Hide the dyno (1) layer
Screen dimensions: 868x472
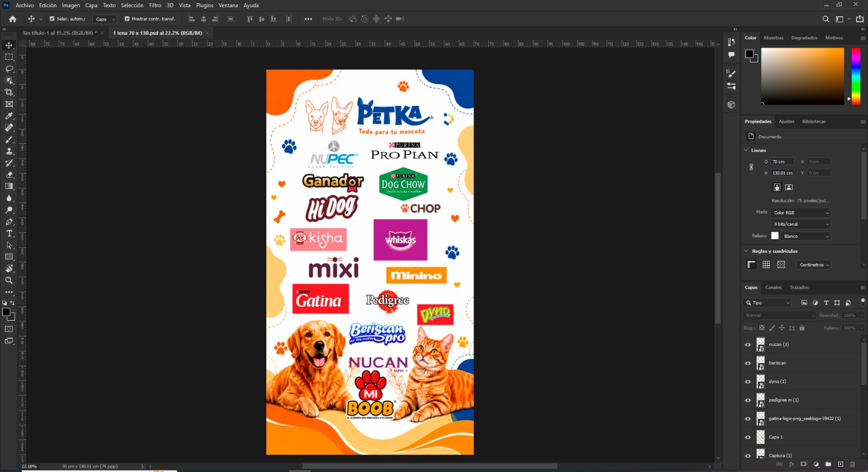click(748, 381)
